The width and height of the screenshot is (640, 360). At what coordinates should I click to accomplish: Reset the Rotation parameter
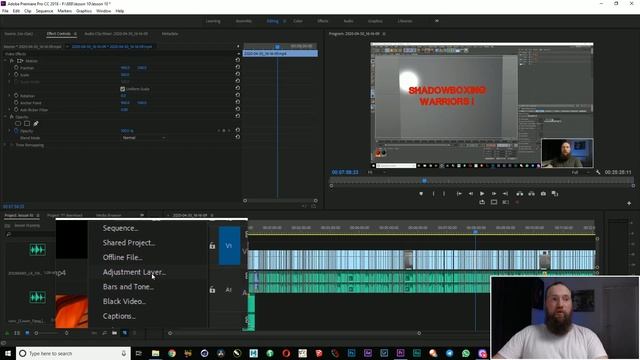point(238,96)
